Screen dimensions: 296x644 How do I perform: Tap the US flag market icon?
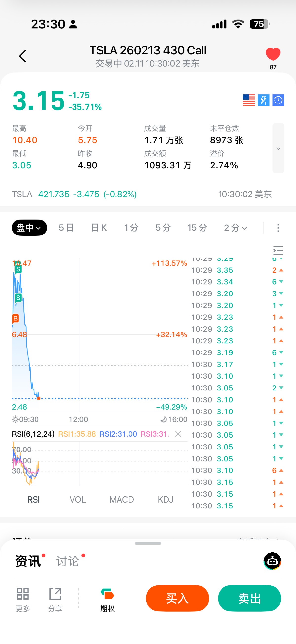(x=249, y=100)
